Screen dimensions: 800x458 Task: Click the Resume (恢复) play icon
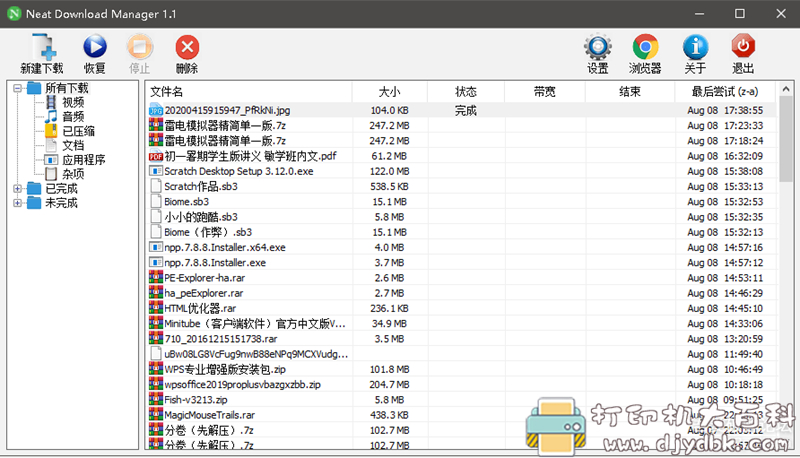point(94,47)
